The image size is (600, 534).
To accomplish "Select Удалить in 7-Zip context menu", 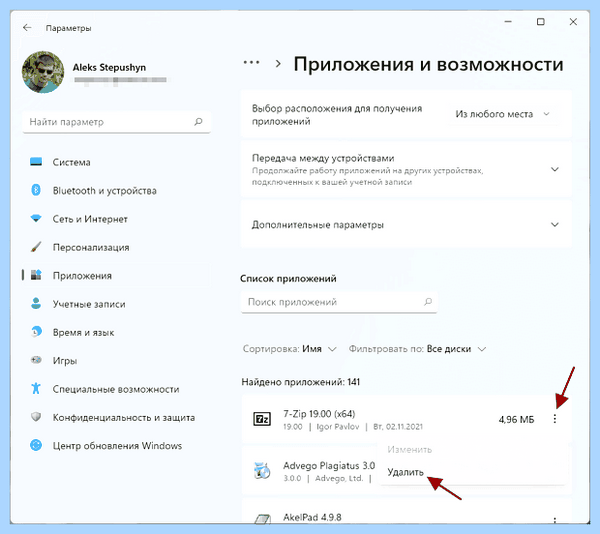I will pos(406,472).
